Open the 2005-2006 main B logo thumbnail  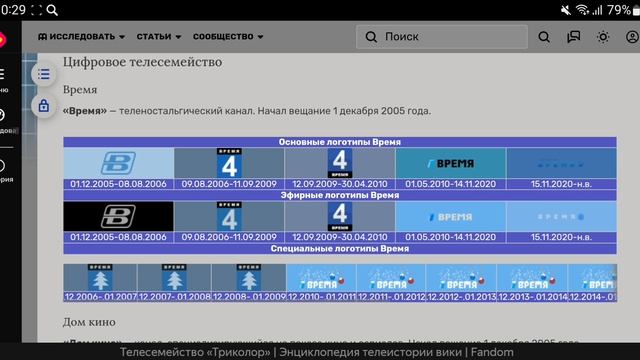click(x=118, y=163)
